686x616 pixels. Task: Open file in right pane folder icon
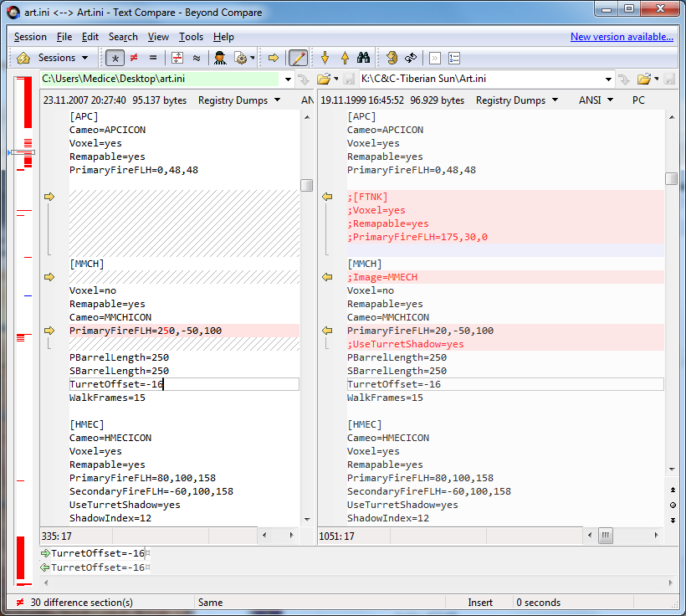(x=644, y=80)
